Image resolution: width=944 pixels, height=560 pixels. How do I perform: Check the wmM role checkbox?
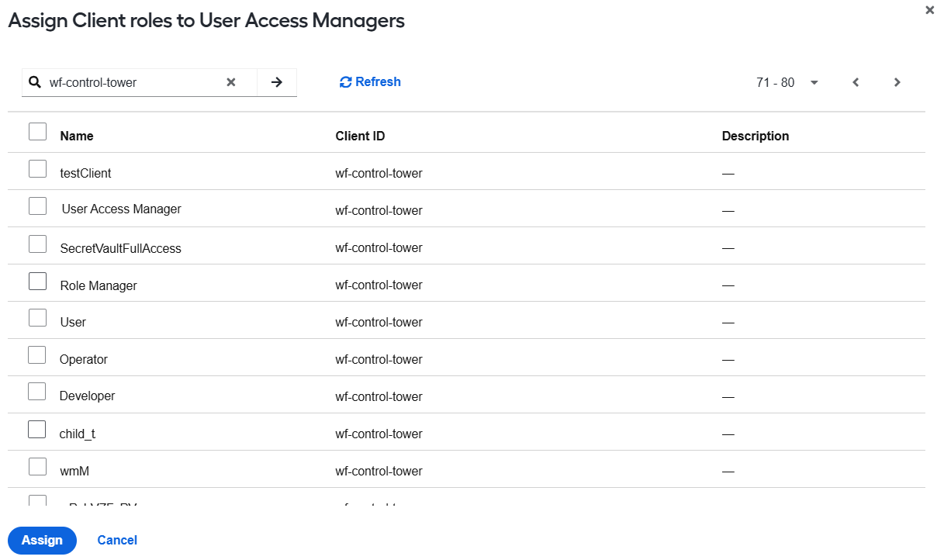(37, 466)
